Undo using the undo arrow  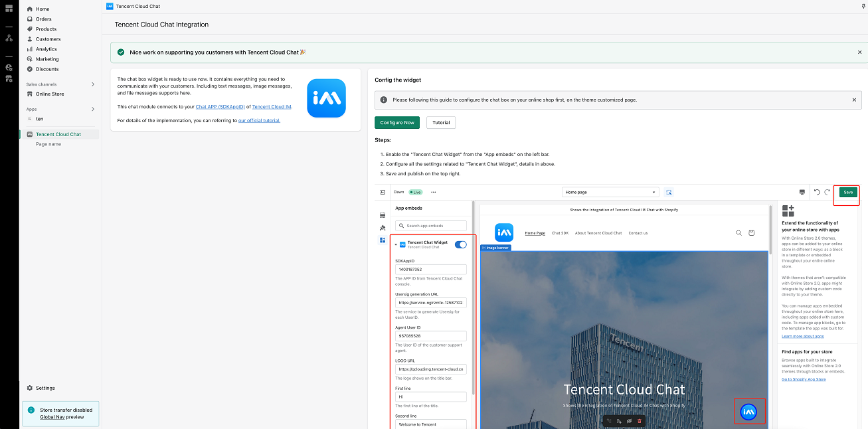click(x=817, y=192)
